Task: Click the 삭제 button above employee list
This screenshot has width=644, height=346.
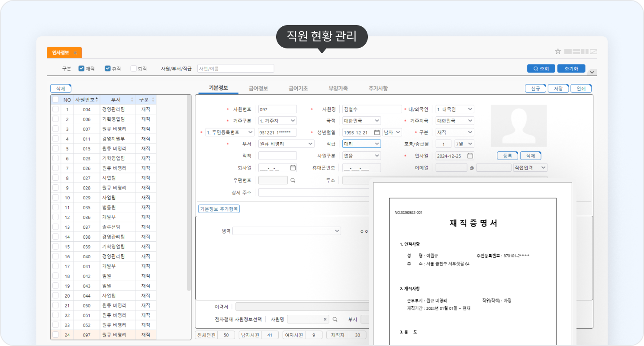Action: [61, 88]
